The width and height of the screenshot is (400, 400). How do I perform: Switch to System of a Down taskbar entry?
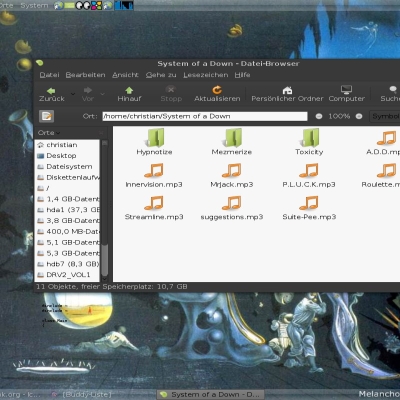pos(211,395)
